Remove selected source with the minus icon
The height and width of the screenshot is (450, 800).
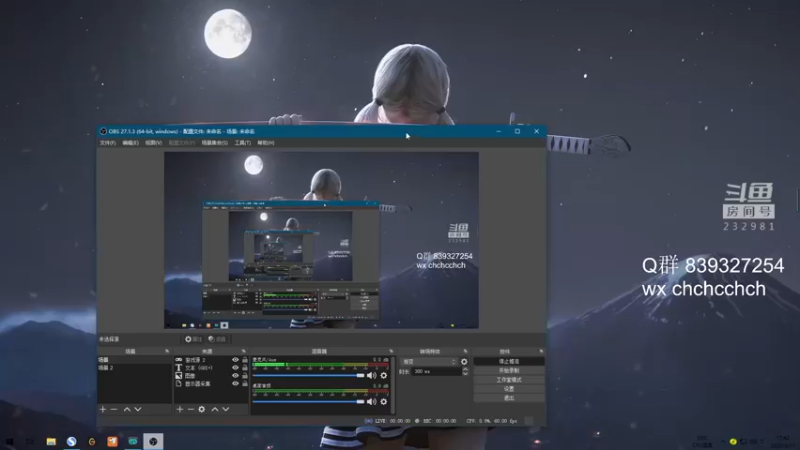[x=190, y=409]
